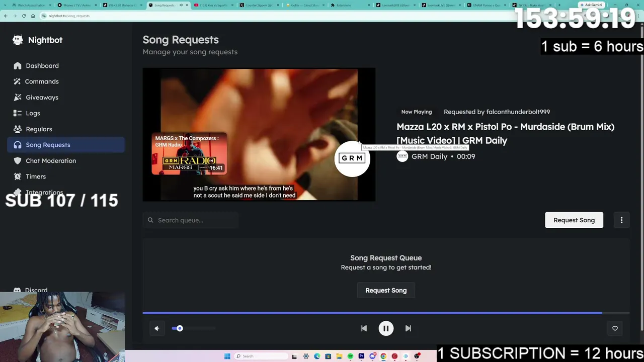The width and height of the screenshot is (644, 362).
Task: Adjust the volume slider handle
Action: point(180,328)
